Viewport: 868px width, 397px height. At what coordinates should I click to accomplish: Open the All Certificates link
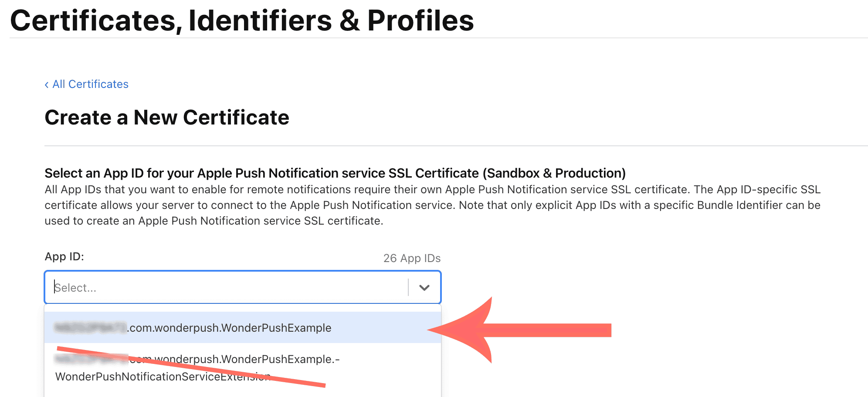90,84
